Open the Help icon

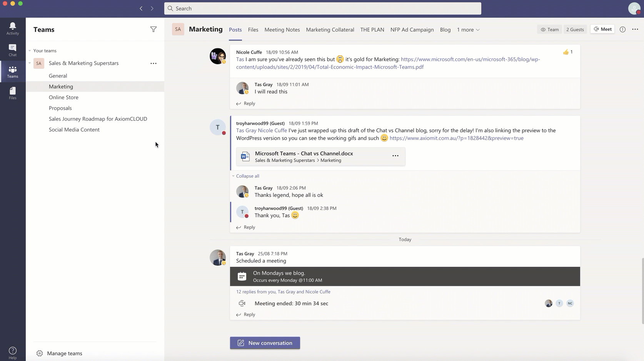[13, 353]
